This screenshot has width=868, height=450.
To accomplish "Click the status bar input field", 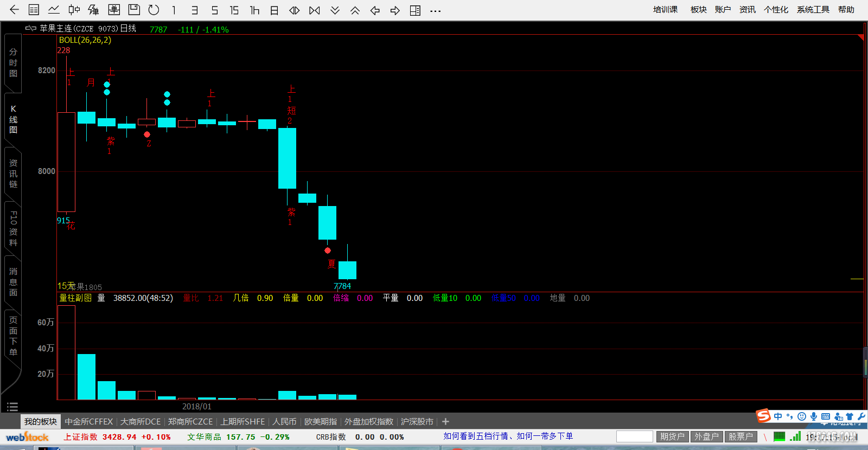I will pyautogui.click(x=635, y=436).
